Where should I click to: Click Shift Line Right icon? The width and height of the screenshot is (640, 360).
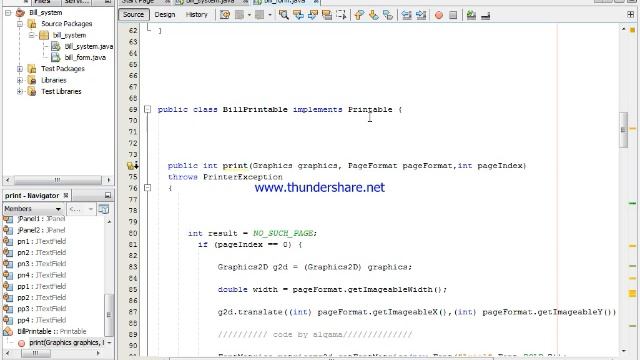tap(421, 15)
